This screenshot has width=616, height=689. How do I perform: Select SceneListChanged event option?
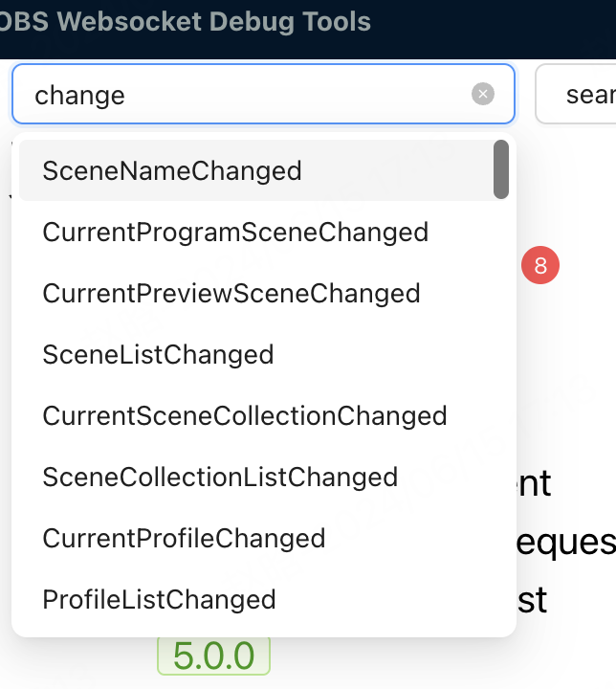(159, 354)
